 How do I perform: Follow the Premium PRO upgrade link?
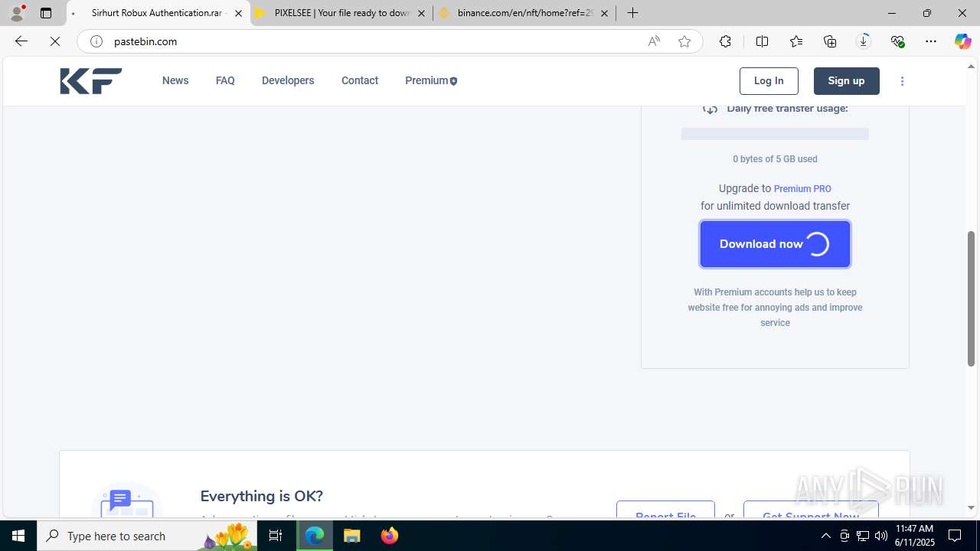pos(802,189)
